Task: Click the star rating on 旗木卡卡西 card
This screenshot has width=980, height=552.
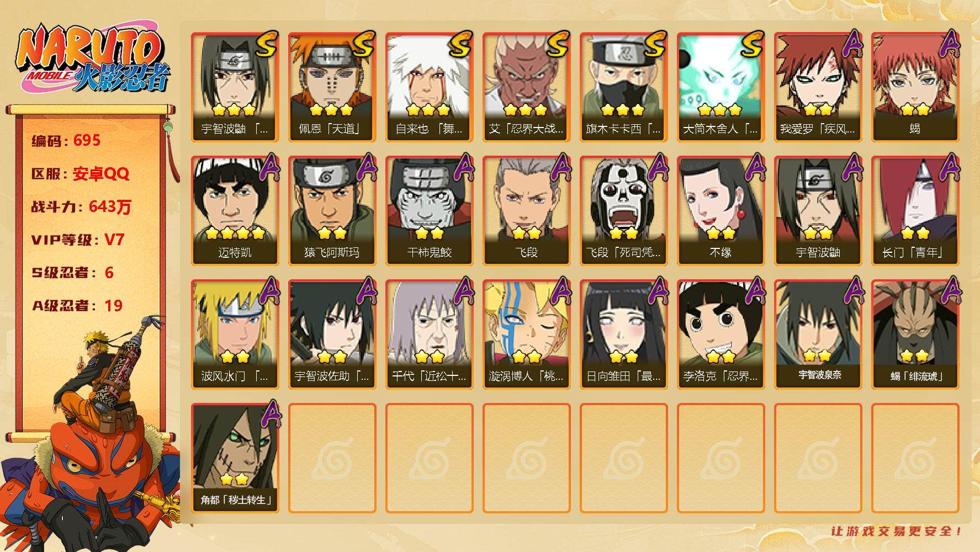Action: coord(623,110)
